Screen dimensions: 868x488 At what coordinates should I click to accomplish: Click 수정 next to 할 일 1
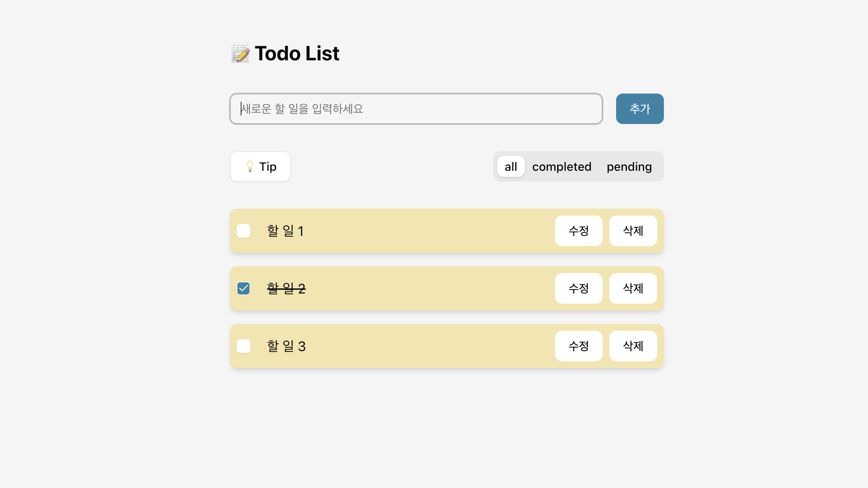[578, 231]
